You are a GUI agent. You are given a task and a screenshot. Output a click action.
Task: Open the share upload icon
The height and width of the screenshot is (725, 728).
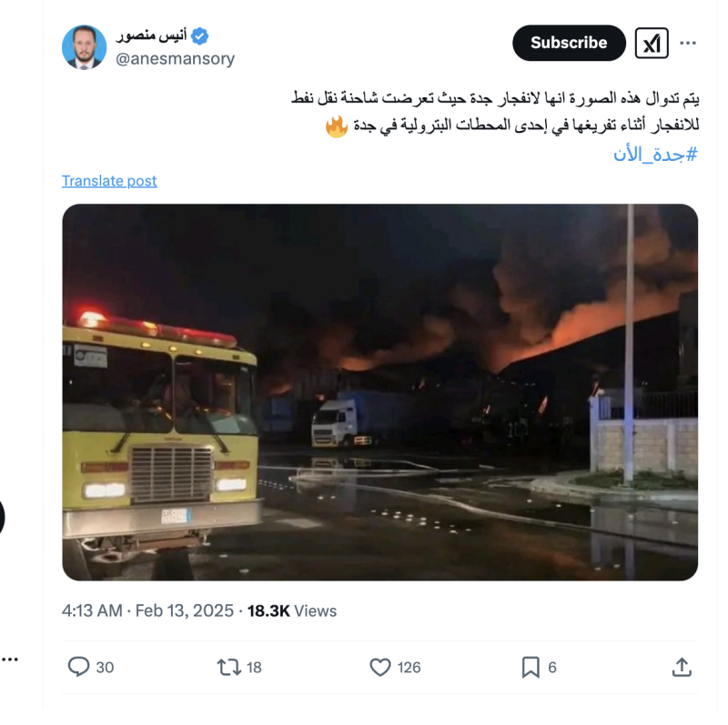pyautogui.click(x=682, y=667)
